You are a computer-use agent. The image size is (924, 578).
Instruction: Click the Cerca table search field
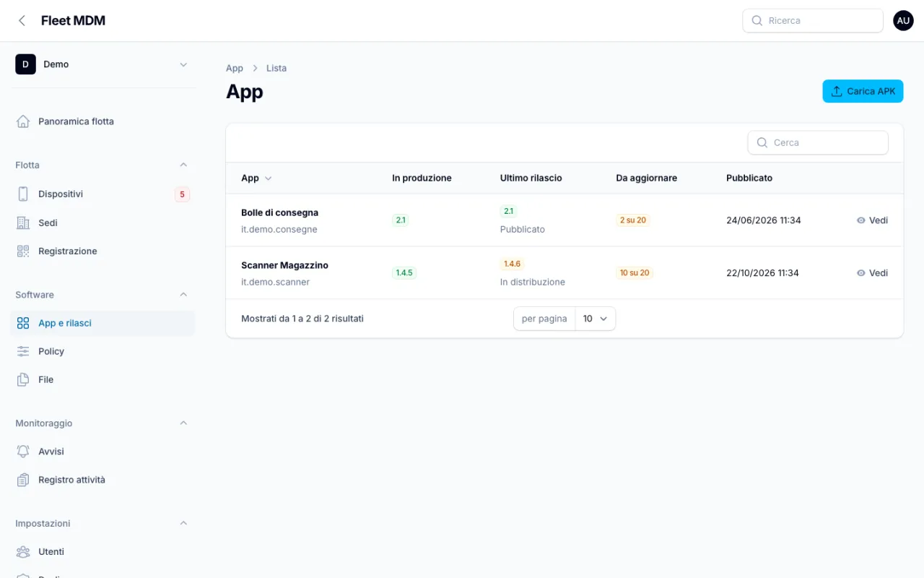pyautogui.click(x=818, y=142)
